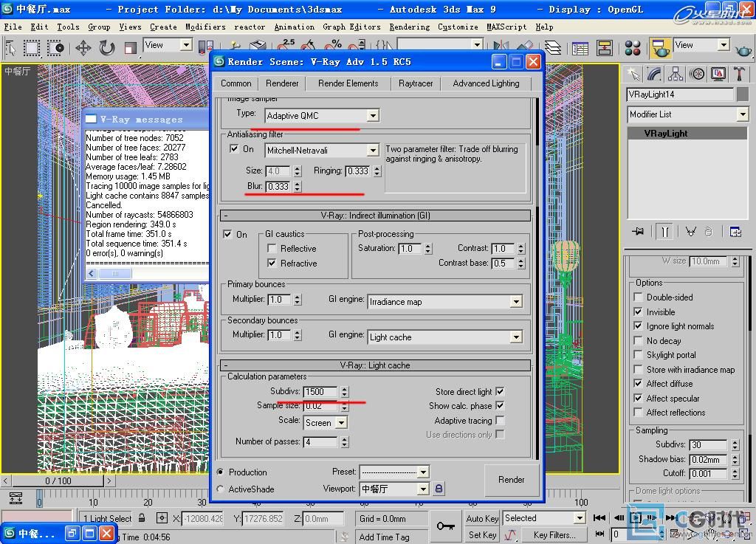This screenshot has width=756, height=544.
Task: Click the Render button
Action: pos(511,480)
